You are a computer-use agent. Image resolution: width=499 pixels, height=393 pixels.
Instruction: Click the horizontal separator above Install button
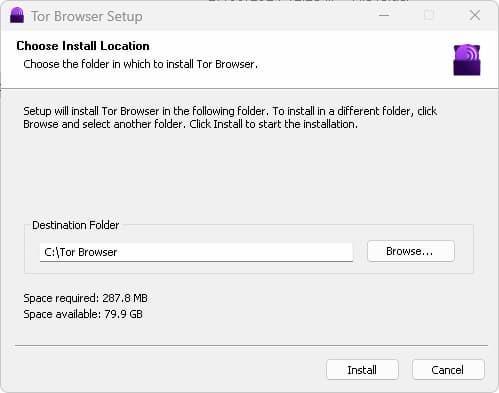coord(251,346)
